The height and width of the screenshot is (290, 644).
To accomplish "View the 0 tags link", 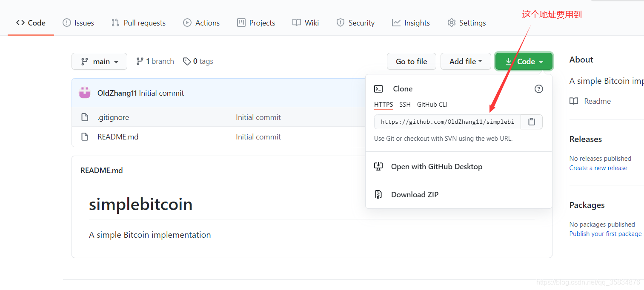I will click(x=198, y=61).
